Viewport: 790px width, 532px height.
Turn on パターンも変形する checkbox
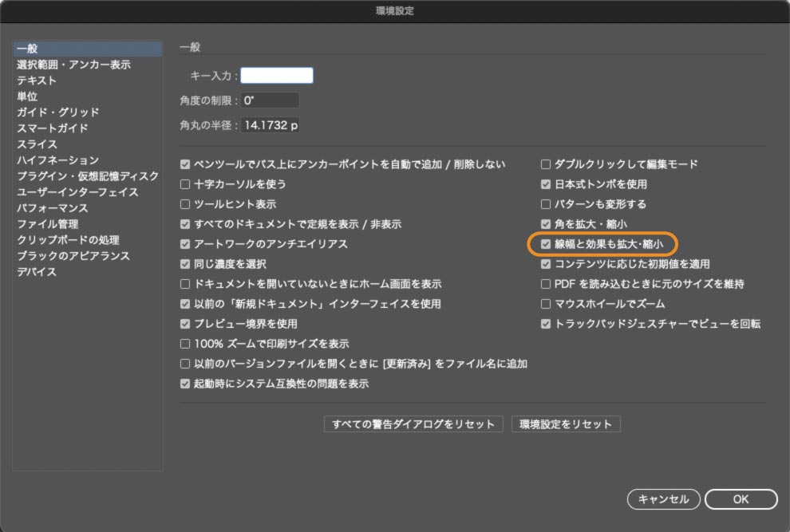click(546, 204)
